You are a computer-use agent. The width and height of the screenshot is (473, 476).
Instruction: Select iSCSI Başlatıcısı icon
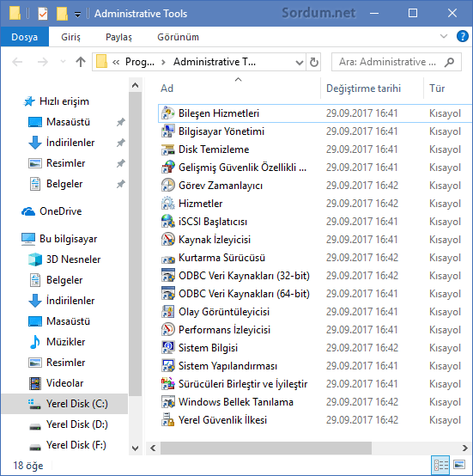[x=167, y=222]
